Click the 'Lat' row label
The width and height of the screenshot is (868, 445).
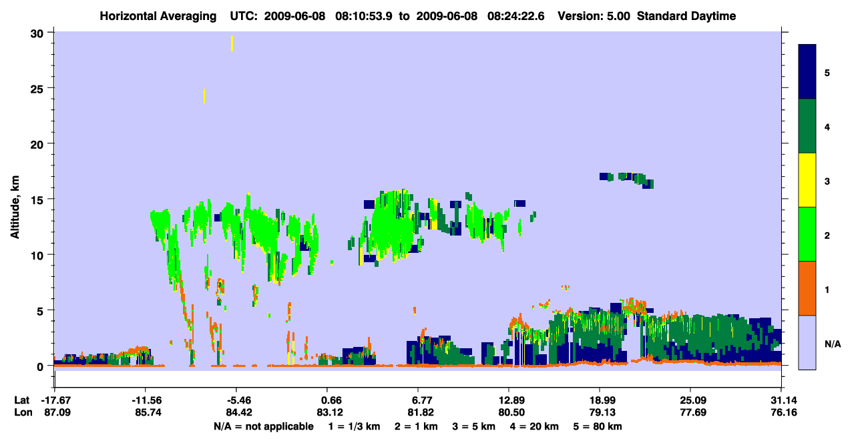coord(22,400)
